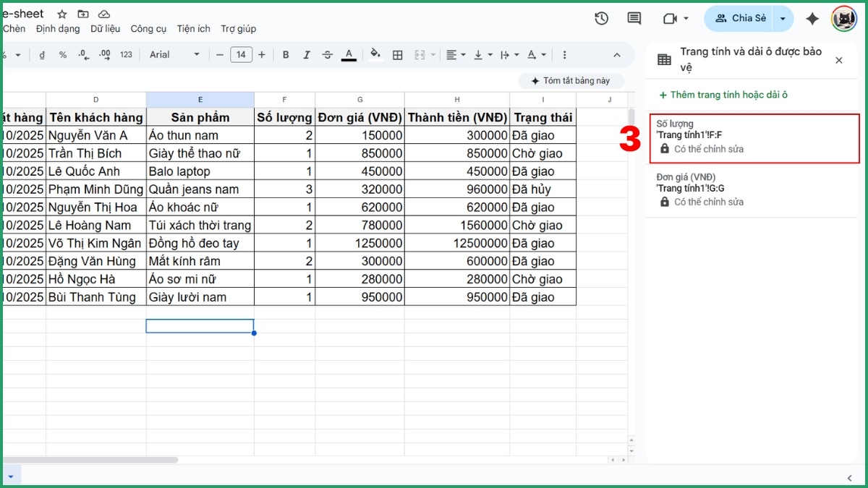Image resolution: width=868 pixels, height=488 pixels.
Task: Start a video call via the camera icon
Action: coord(670,18)
